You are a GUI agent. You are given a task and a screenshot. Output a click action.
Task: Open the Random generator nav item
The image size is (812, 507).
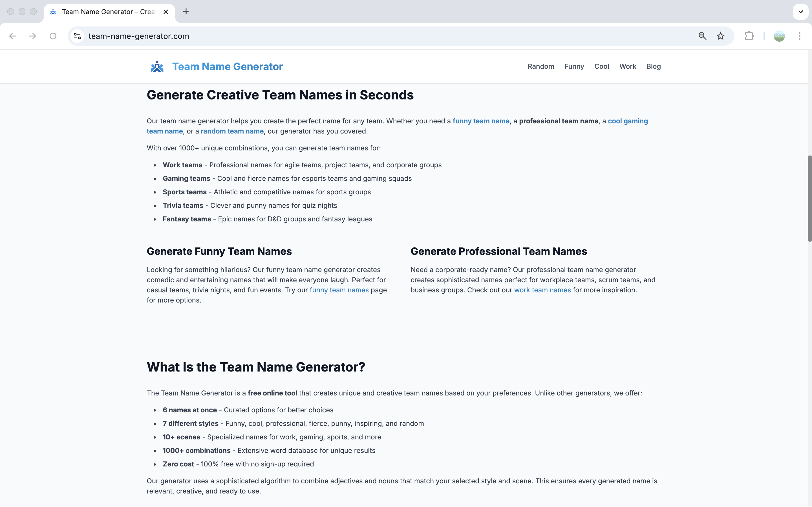pyautogui.click(x=540, y=66)
